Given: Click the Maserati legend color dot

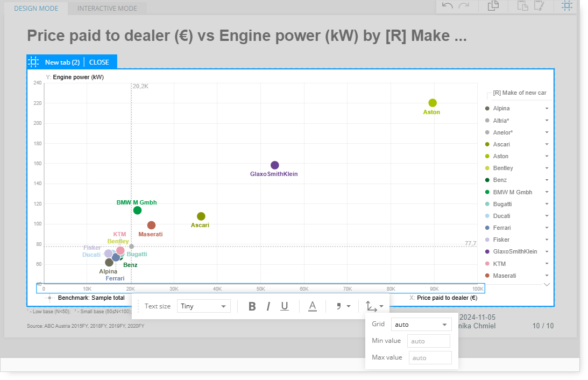Looking at the screenshot, I should (487, 276).
